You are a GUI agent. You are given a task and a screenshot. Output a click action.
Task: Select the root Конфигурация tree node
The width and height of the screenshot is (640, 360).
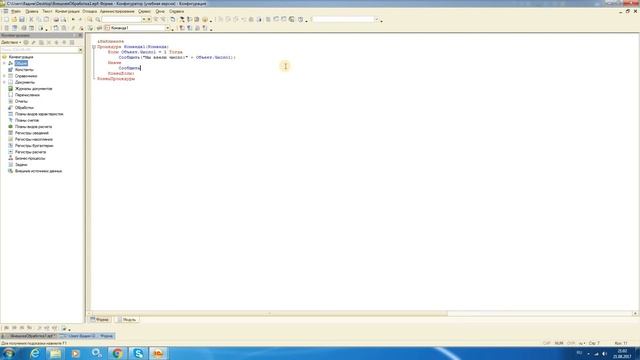coord(21,57)
